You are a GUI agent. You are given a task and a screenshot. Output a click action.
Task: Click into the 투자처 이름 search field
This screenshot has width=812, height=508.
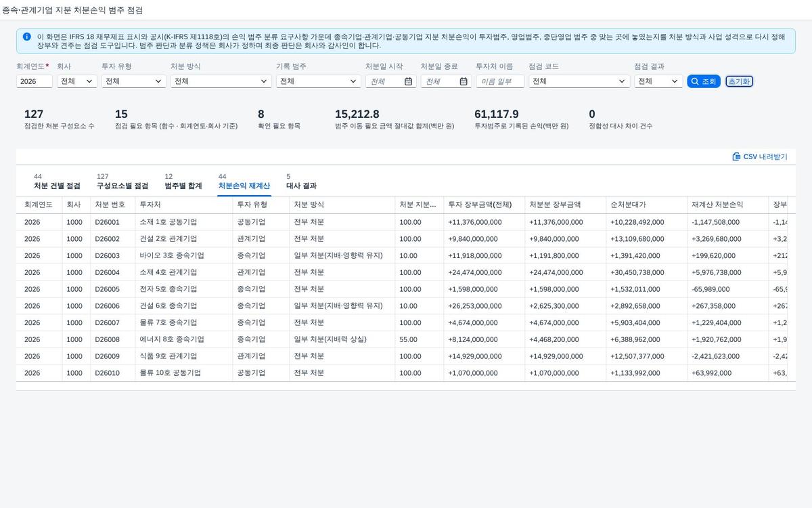click(x=500, y=81)
